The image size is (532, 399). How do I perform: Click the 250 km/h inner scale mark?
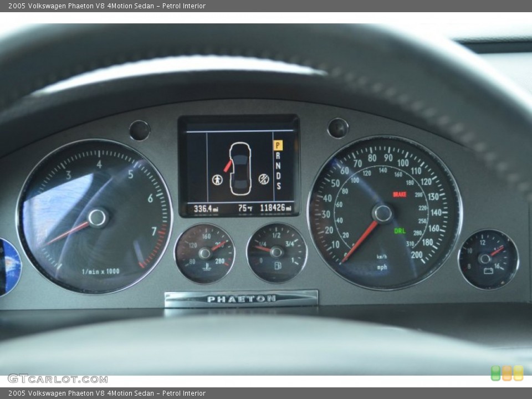coord(422,221)
